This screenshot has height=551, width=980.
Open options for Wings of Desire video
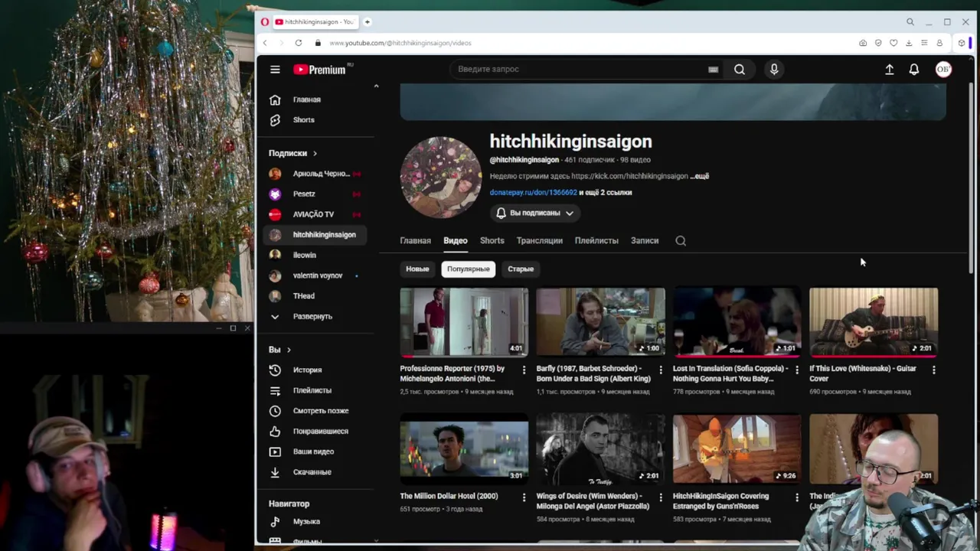pos(660,497)
